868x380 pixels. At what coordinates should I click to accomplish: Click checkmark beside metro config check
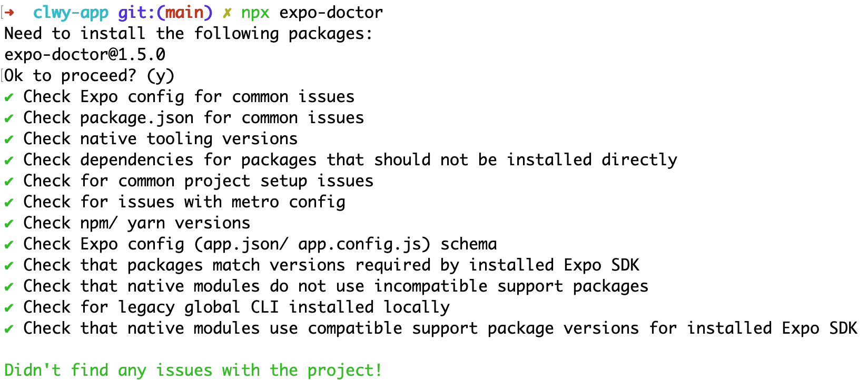[x=9, y=203]
